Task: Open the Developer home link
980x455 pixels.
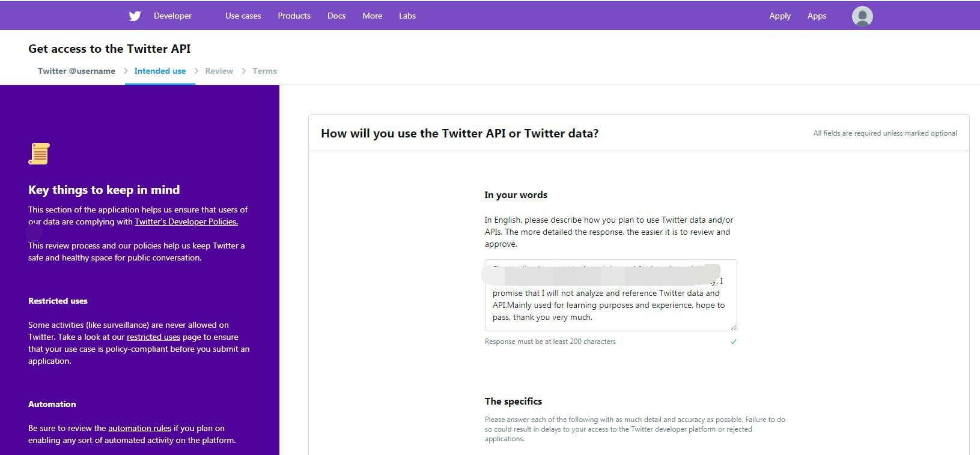Action: tap(172, 16)
